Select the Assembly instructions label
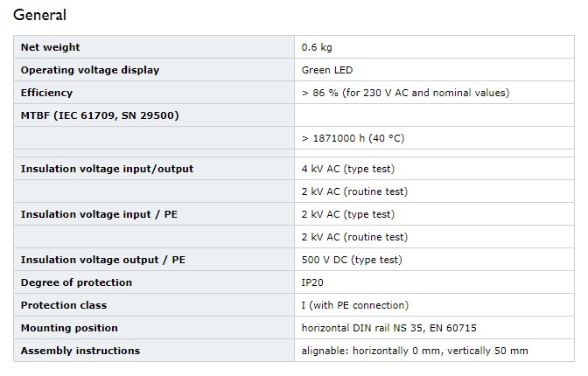Screen dimensions: 588x376 point(80,351)
